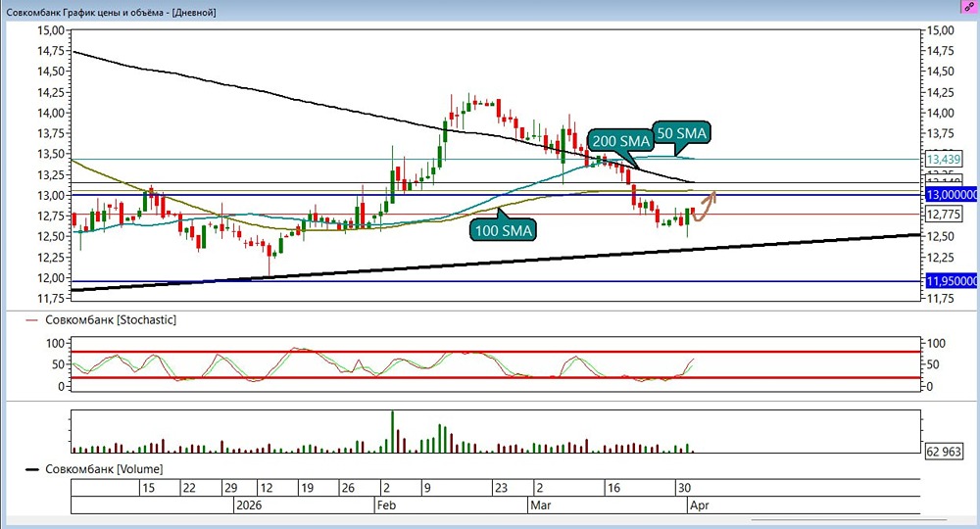
Task: Select the chart title 'Совкомбанк График цены и объёма'
Action: tap(85, 12)
